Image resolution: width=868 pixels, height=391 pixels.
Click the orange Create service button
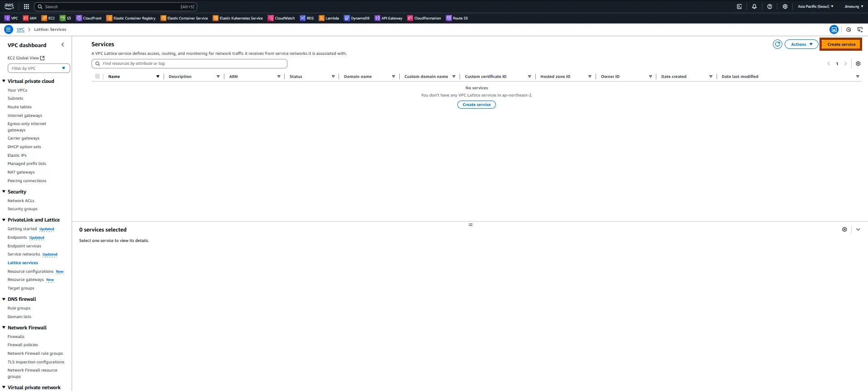pyautogui.click(x=841, y=44)
